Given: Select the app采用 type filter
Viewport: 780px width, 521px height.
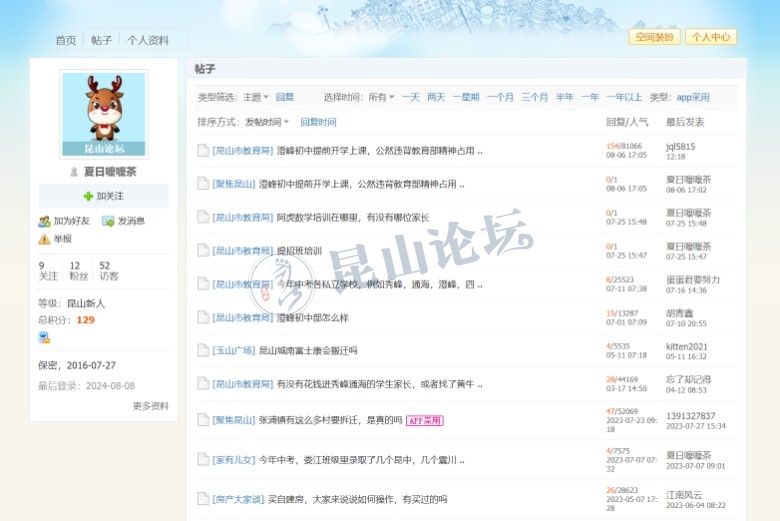Looking at the screenshot, I should (x=693, y=97).
